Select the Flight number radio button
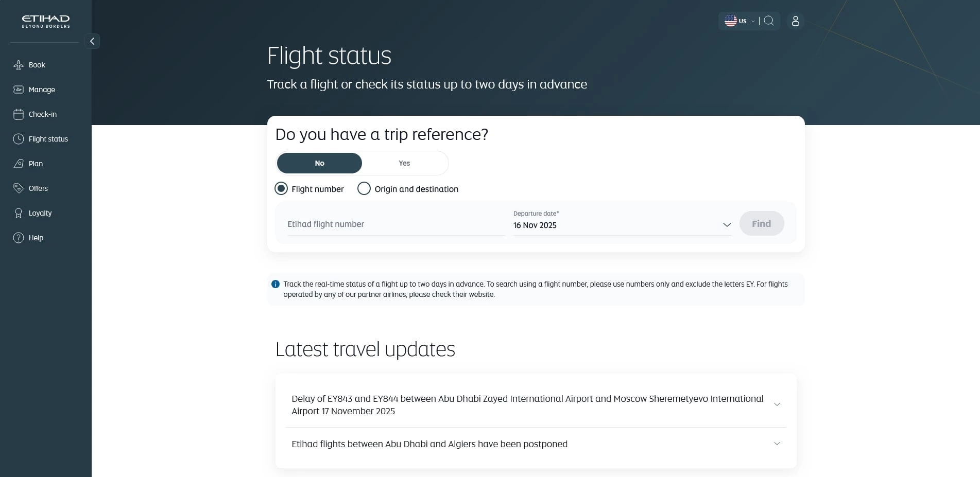The height and width of the screenshot is (477, 980). click(281, 189)
